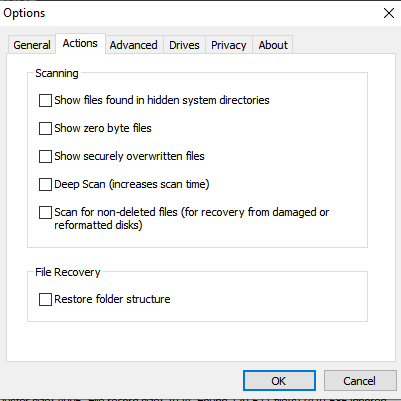Click the Options title bar text

[24, 13]
